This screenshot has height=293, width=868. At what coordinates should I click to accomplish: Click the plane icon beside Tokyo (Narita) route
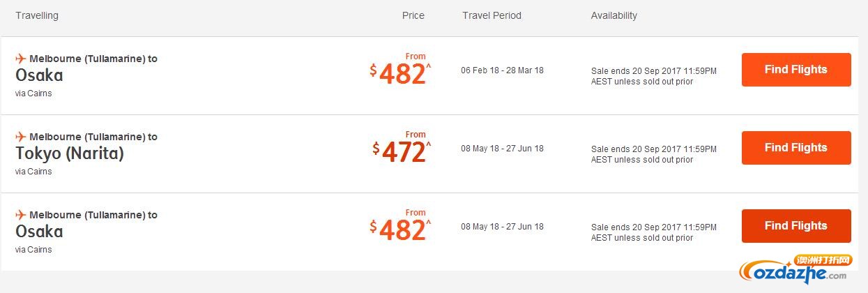click(x=21, y=137)
